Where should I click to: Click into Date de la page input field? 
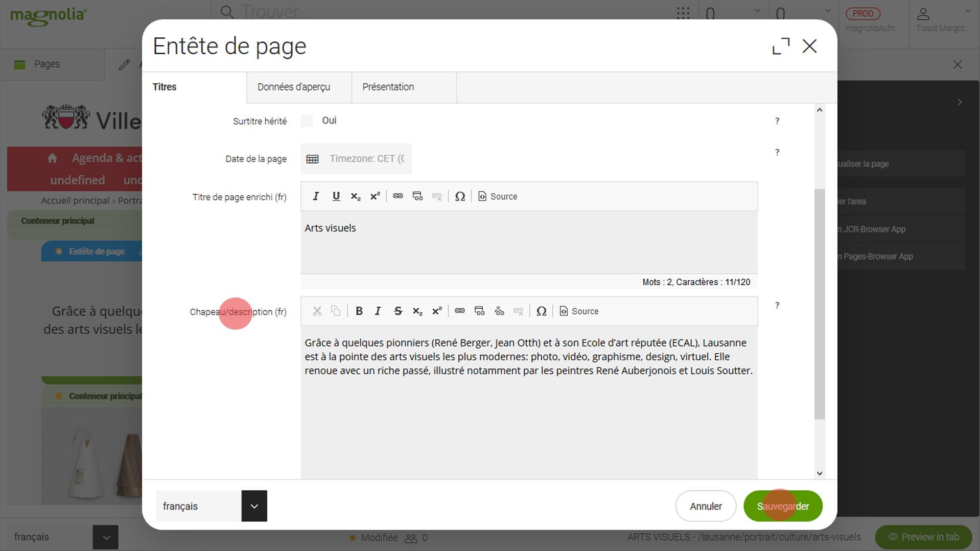pyautogui.click(x=367, y=159)
